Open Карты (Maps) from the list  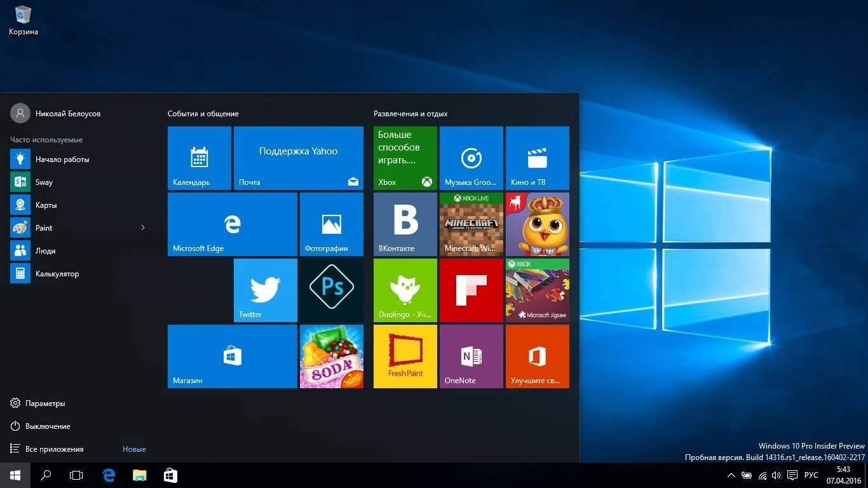click(x=79, y=205)
